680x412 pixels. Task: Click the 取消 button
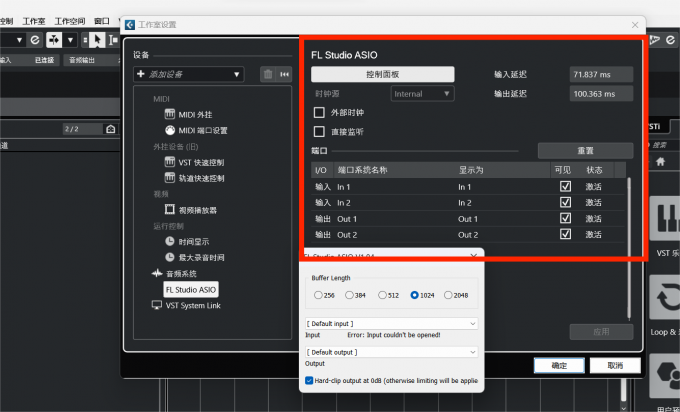pos(615,365)
